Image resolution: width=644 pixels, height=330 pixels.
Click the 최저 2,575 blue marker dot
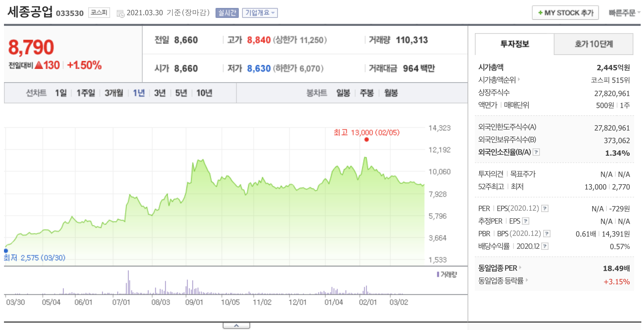[x=6, y=251]
